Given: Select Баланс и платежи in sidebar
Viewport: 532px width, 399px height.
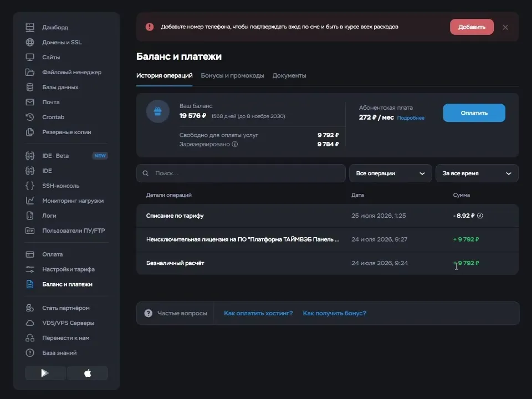Looking at the screenshot, I should coord(67,284).
